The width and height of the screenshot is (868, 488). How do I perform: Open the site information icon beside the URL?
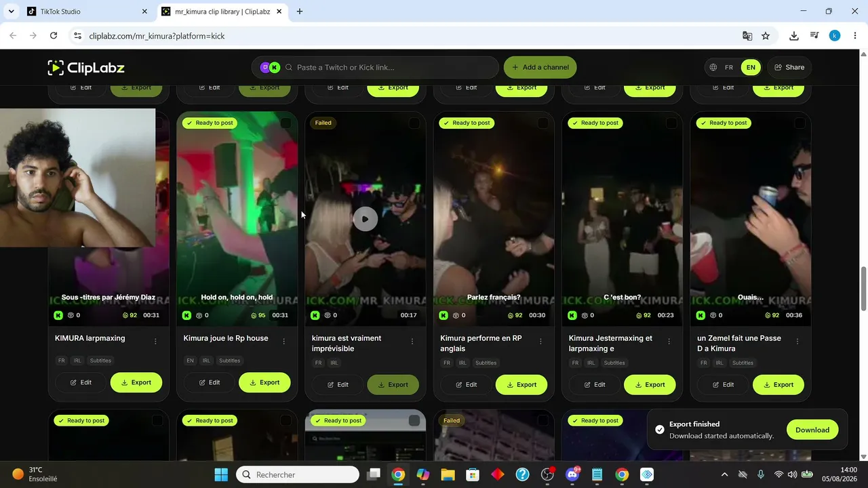coord(77,36)
